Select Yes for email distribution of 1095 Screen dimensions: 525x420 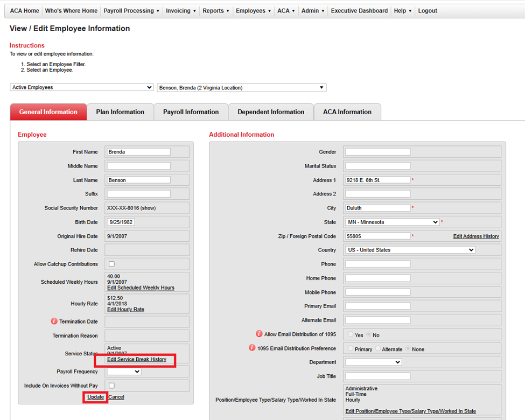(351, 334)
